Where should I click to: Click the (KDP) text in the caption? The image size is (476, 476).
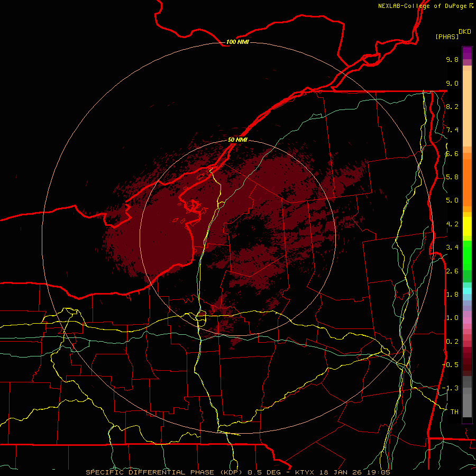click(231, 472)
